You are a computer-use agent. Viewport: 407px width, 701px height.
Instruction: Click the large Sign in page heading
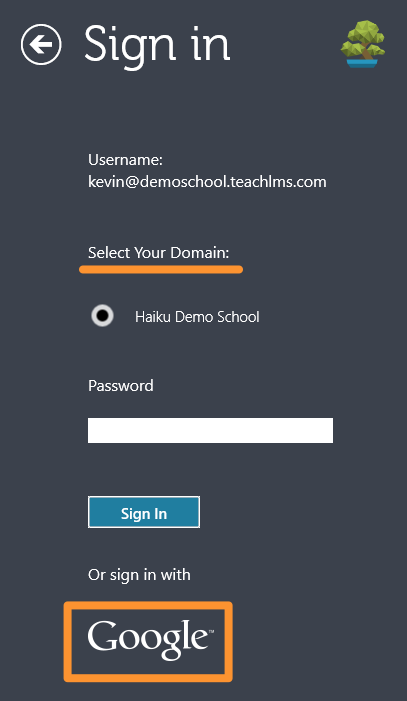(157, 45)
